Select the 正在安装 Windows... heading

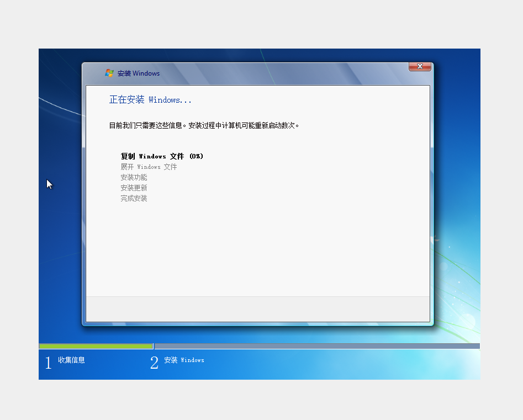[x=150, y=100]
